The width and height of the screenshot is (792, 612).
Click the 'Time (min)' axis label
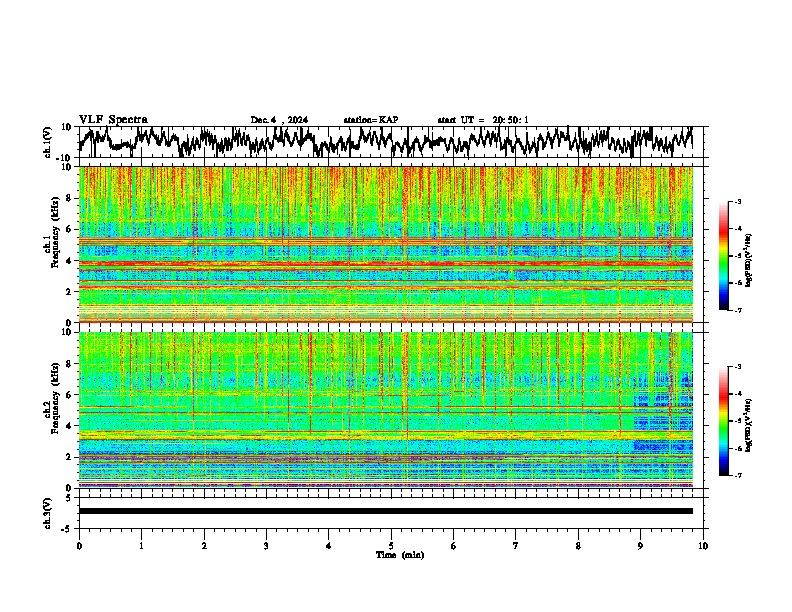pyautogui.click(x=400, y=555)
